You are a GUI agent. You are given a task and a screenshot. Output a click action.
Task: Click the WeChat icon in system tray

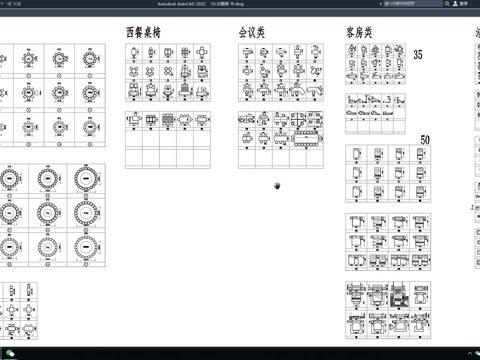tap(478, 353)
